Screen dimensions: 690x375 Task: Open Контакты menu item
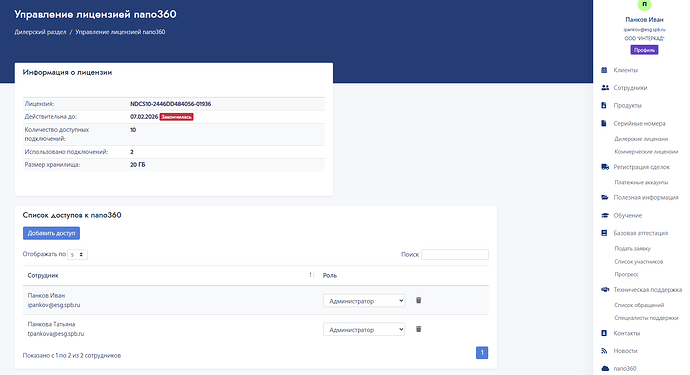[627, 333]
